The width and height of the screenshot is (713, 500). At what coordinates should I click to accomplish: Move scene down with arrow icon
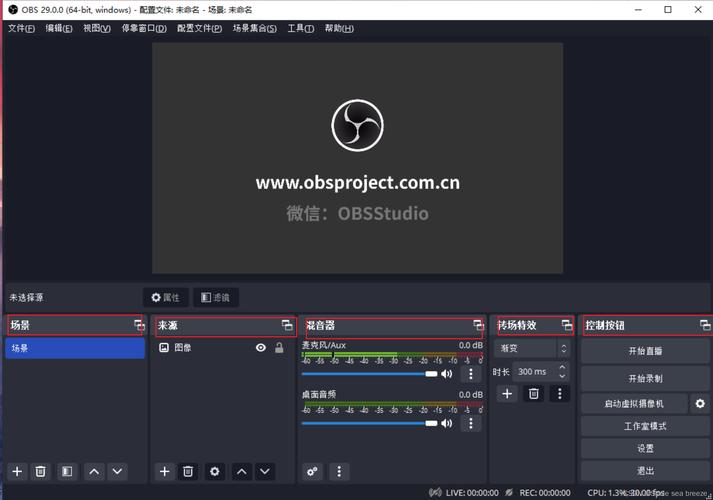click(117, 471)
